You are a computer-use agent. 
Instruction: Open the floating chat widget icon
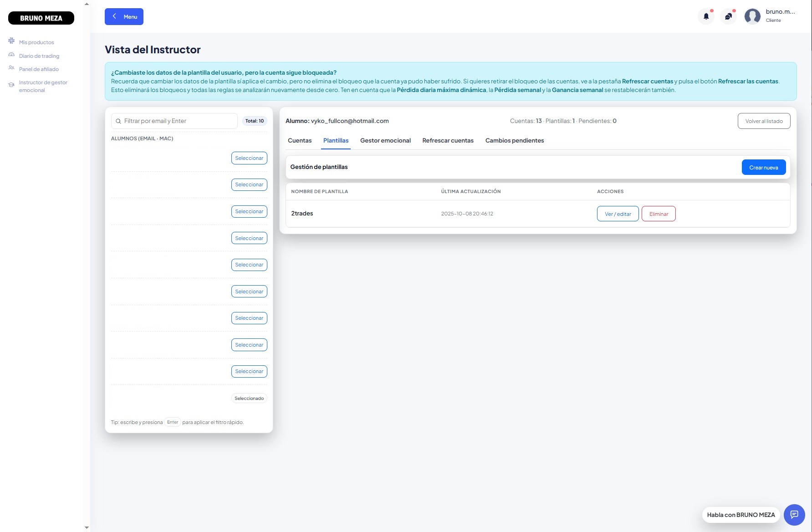tap(794, 515)
